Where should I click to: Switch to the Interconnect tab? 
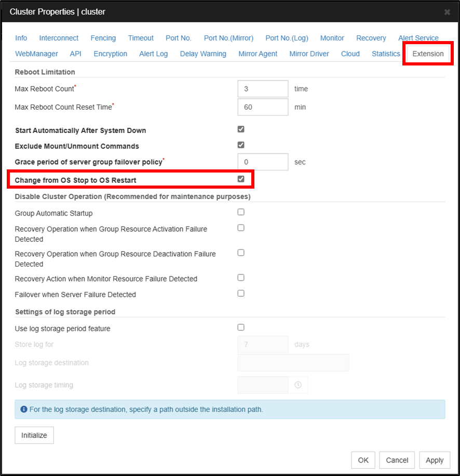[x=59, y=38]
